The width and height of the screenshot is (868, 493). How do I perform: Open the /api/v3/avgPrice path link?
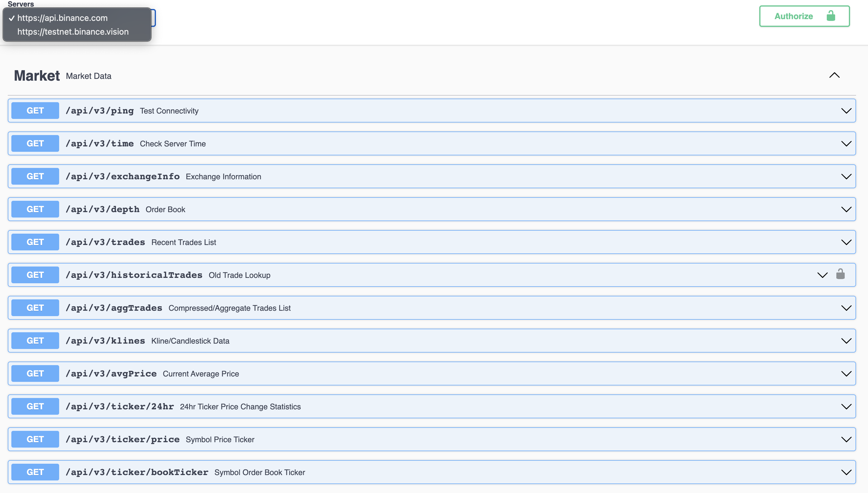click(111, 373)
